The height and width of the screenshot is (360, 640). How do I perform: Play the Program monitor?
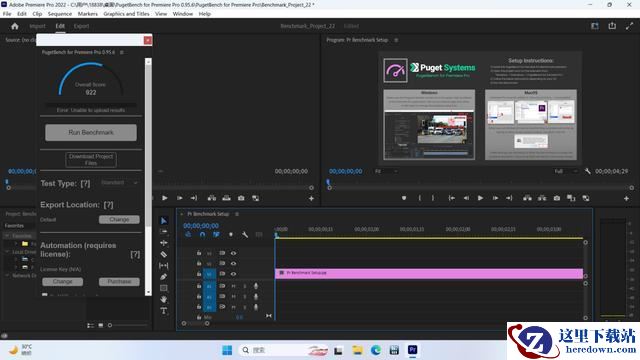click(480, 198)
